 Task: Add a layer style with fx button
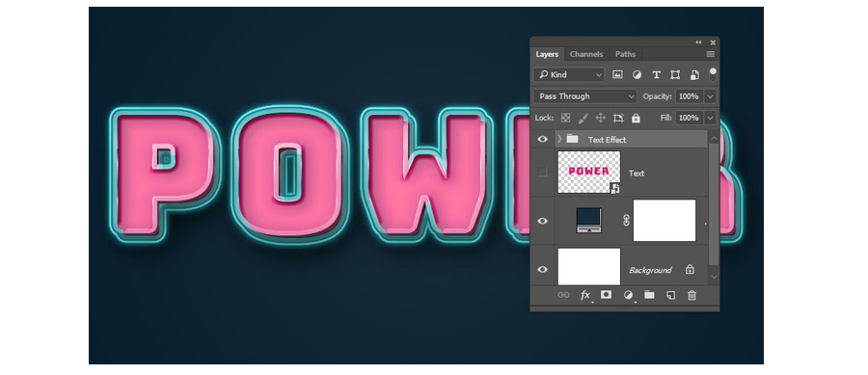coord(585,295)
